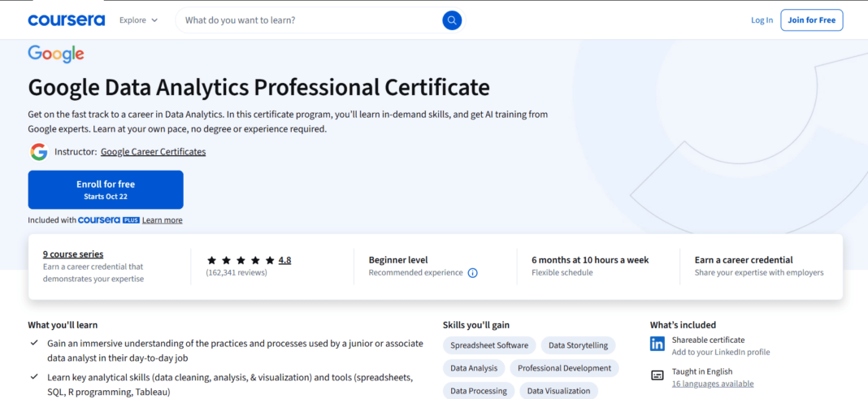Select the Data Visualization skill tag
The image size is (868, 399).
[558, 391]
